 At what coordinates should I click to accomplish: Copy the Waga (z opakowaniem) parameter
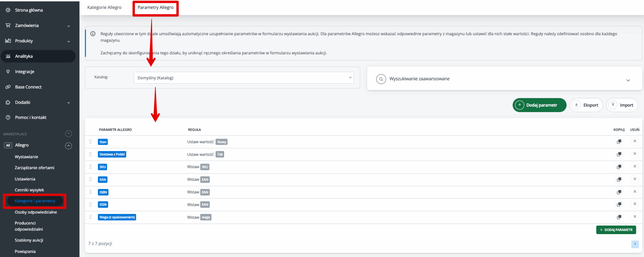619,217
